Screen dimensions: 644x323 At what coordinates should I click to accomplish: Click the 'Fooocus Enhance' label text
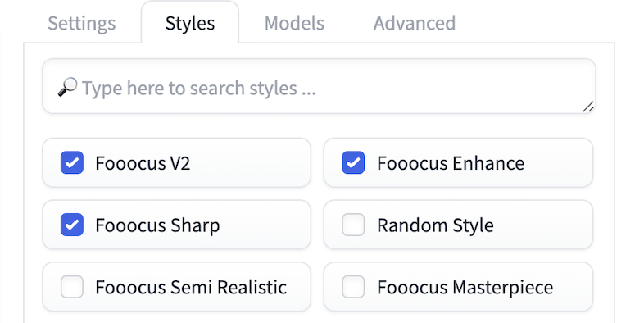click(x=451, y=163)
